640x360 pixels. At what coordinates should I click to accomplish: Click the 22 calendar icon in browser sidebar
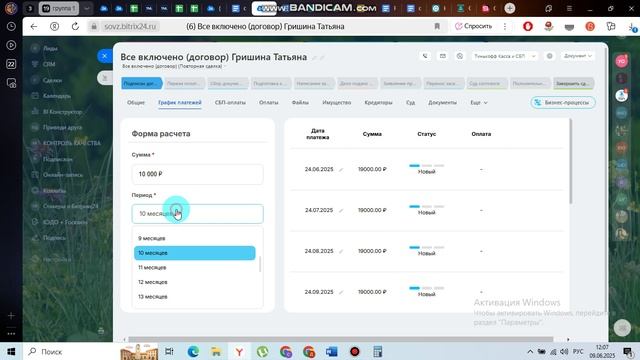point(11,64)
